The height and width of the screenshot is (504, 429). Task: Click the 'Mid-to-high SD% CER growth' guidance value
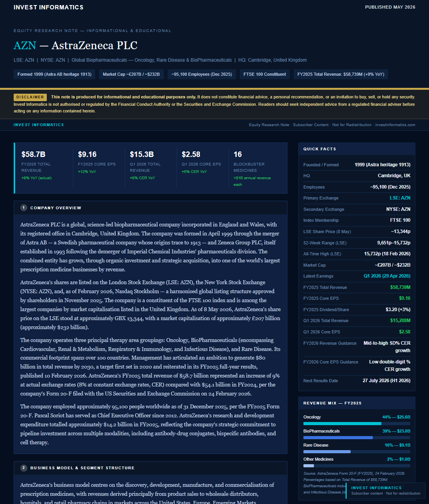pyautogui.click(x=387, y=347)
